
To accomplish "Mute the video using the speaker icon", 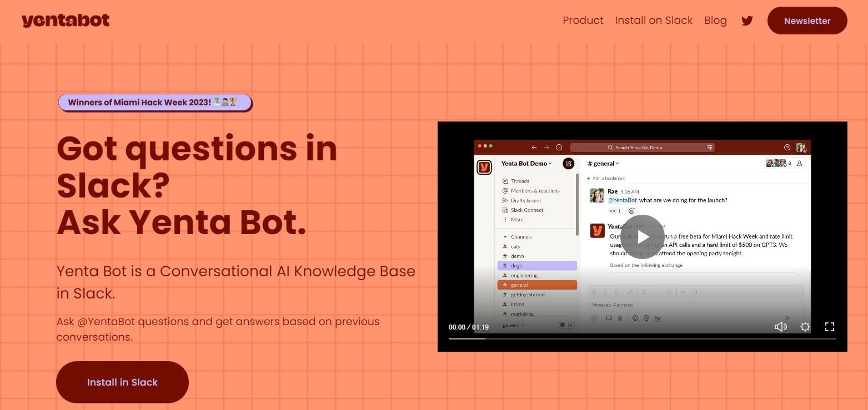I will (x=780, y=327).
